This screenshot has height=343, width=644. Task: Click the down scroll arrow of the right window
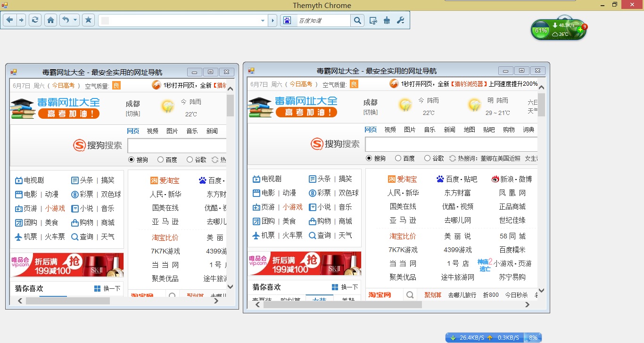point(541,290)
